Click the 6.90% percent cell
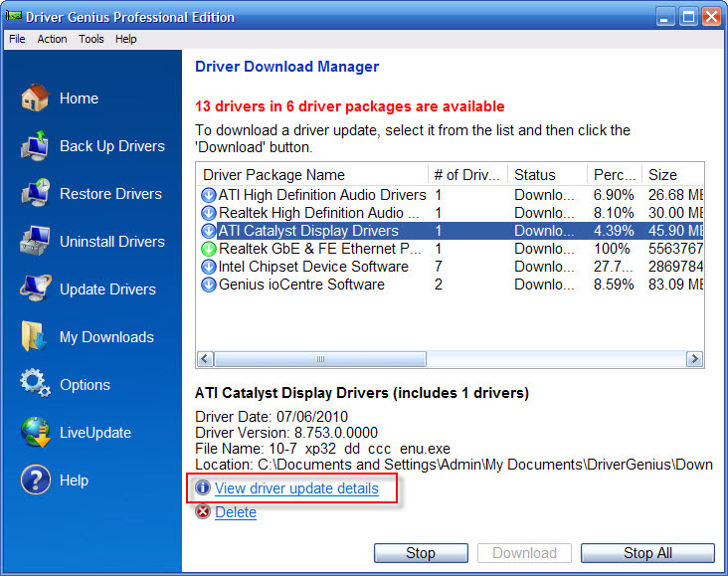This screenshot has height=576, width=728. tap(614, 195)
